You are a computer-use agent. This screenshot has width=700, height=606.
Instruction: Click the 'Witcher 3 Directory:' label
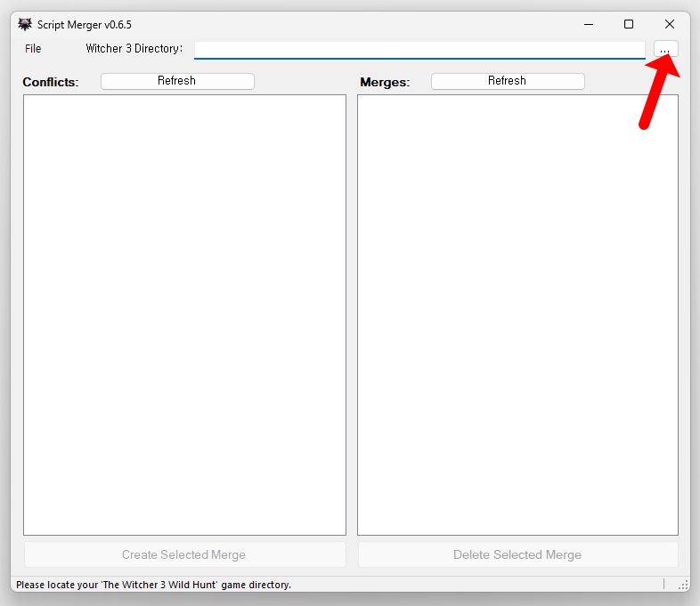(134, 48)
